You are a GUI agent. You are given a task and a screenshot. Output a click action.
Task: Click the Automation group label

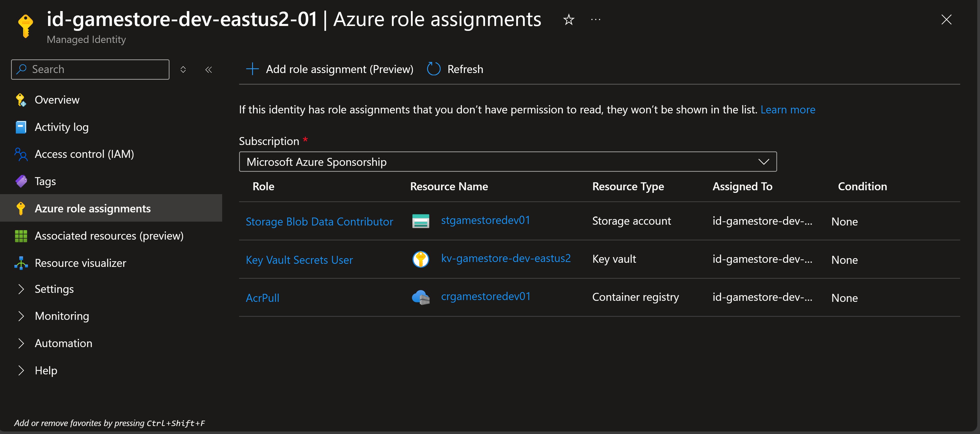point(63,343)
